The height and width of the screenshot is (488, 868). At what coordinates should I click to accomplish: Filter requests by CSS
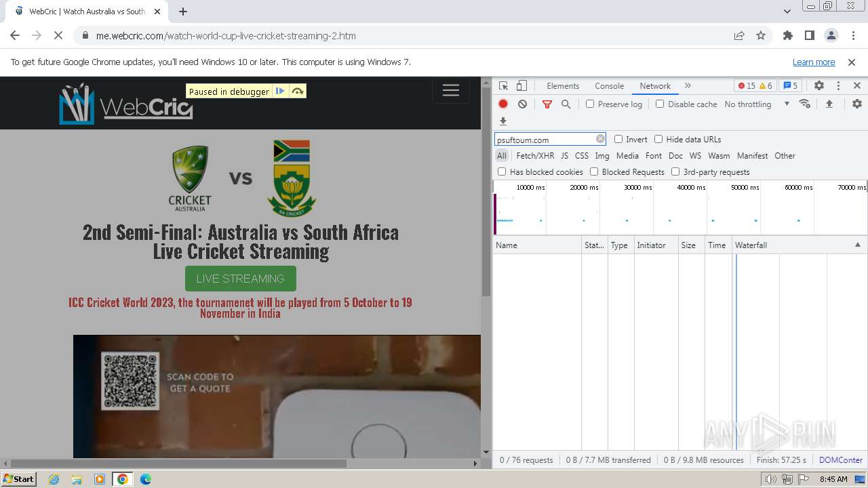pos(582,155)
